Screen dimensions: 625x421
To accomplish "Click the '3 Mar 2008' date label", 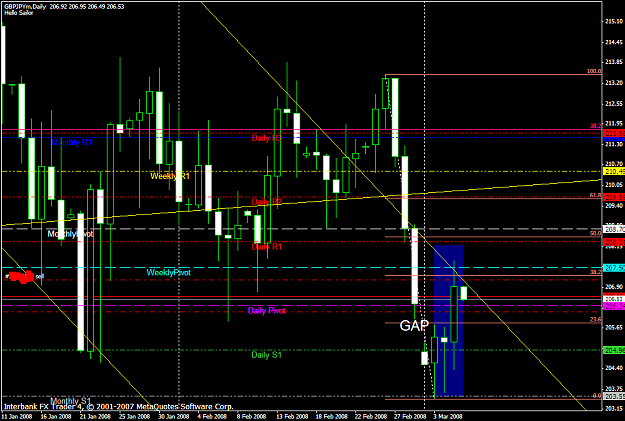I will pos(448,417).
